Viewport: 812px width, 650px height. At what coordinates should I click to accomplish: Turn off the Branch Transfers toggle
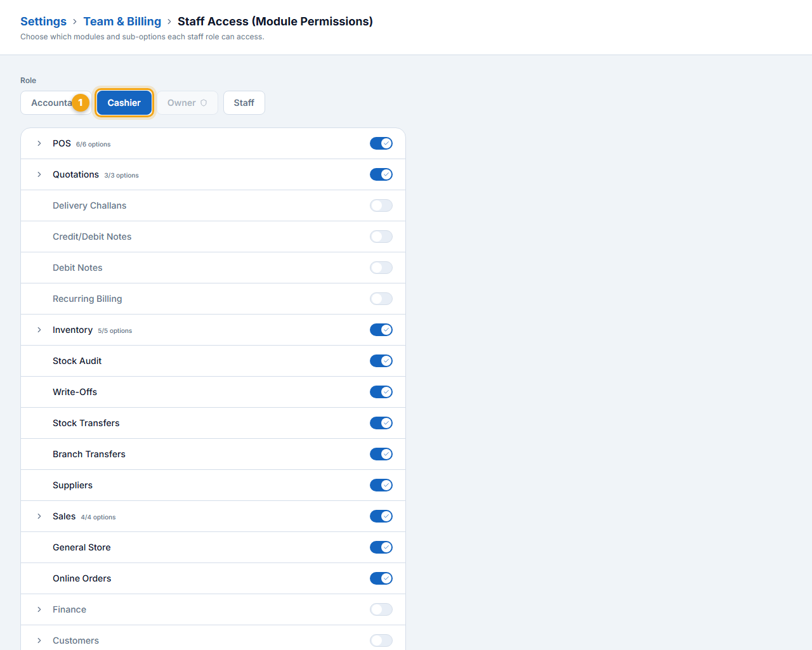[381, 454]
